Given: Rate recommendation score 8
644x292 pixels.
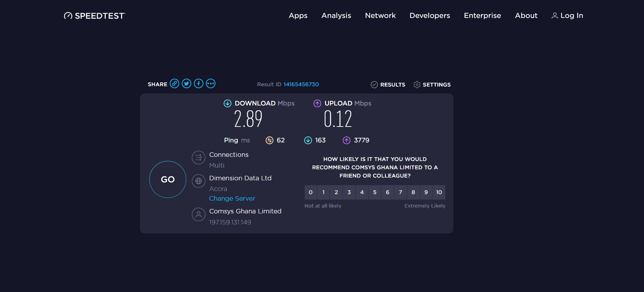Looking at the screenshot, I should (x=413, y=192).
